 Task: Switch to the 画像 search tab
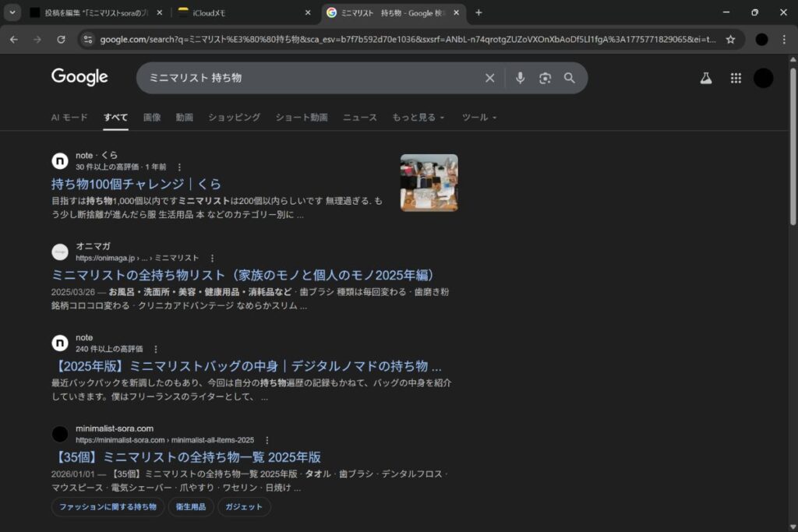[152, 118]
